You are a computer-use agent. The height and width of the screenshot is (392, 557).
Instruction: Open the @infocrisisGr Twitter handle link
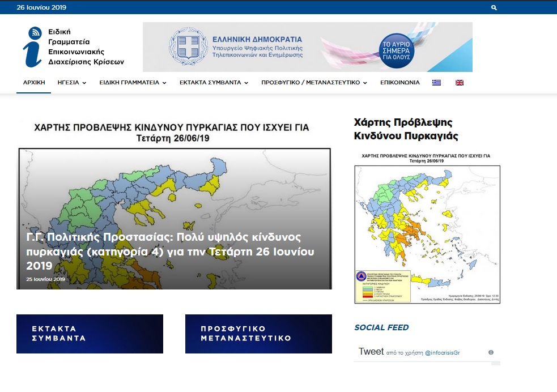click(443, 352)
